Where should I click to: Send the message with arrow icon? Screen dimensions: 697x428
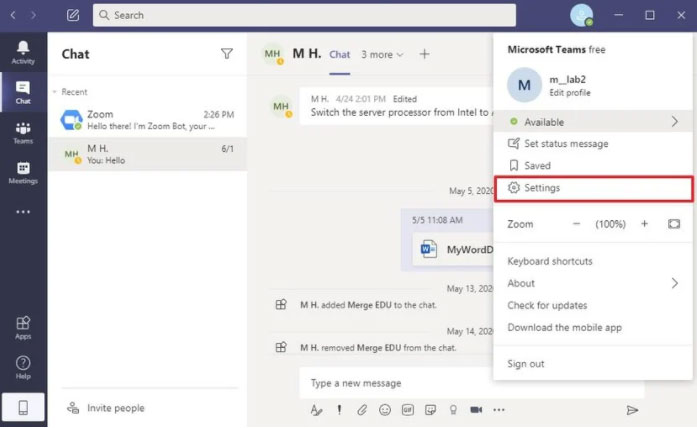[632, 410]
